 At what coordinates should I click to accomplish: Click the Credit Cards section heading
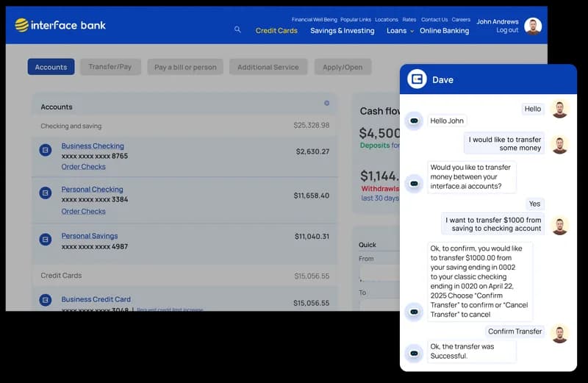[x=61, y=276]
